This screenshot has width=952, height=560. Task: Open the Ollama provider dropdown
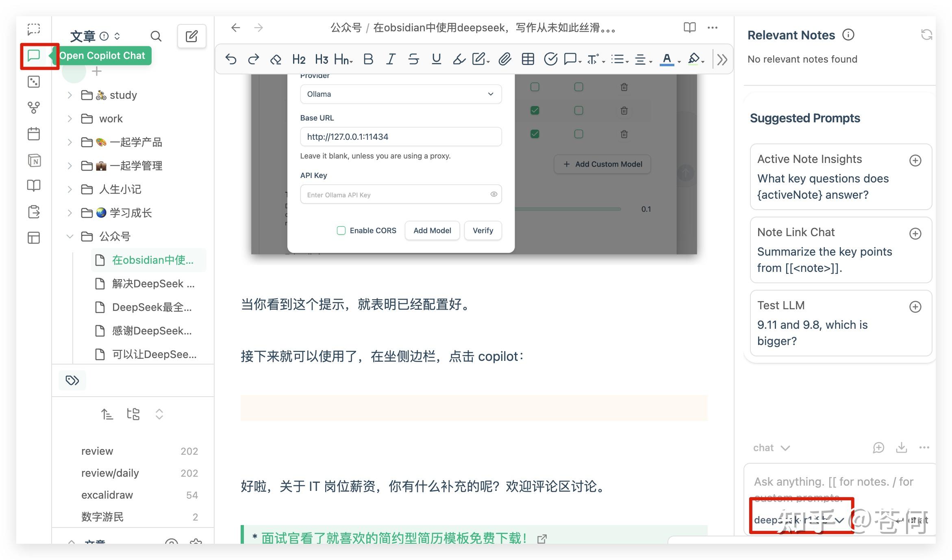click(400, 94)
